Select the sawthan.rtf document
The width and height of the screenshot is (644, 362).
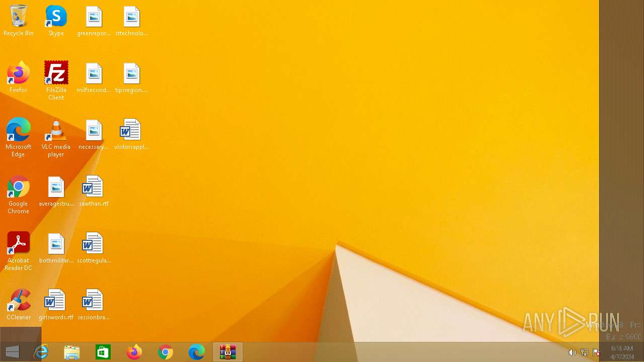[94, 191]
